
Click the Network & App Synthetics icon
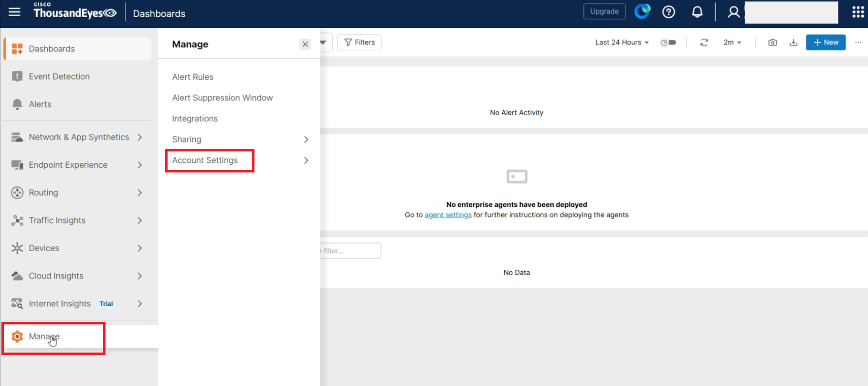point(17,137)
